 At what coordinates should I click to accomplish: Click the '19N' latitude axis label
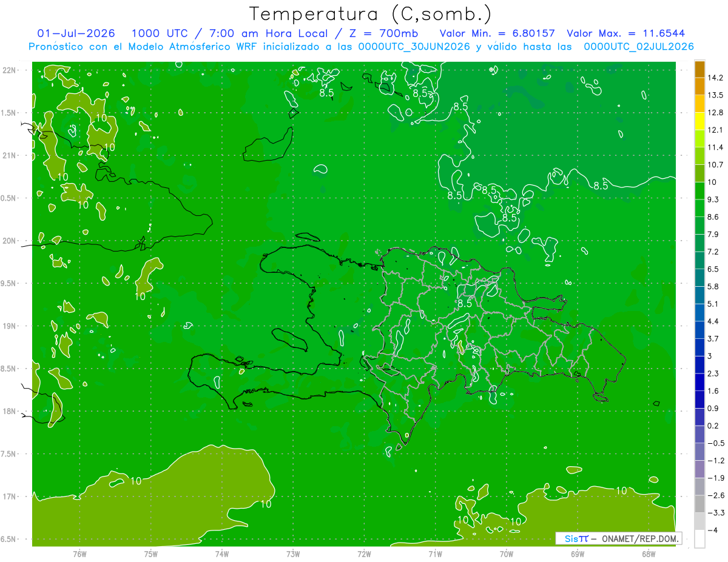pyautogui.click(x=10, y=326)
